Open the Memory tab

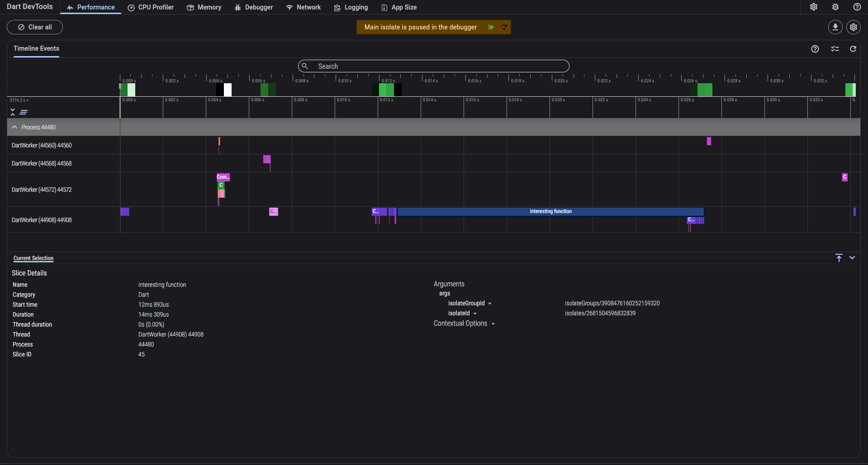204,7
